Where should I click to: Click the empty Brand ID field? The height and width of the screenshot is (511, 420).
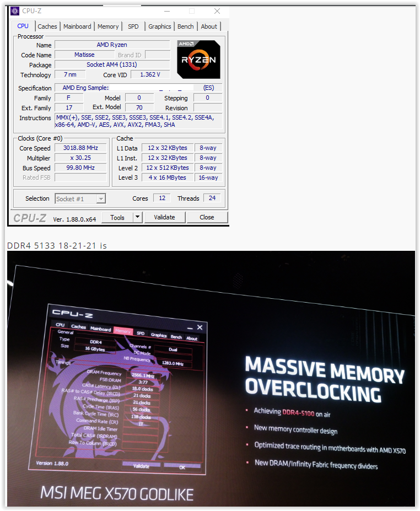(x=158, y=55)
